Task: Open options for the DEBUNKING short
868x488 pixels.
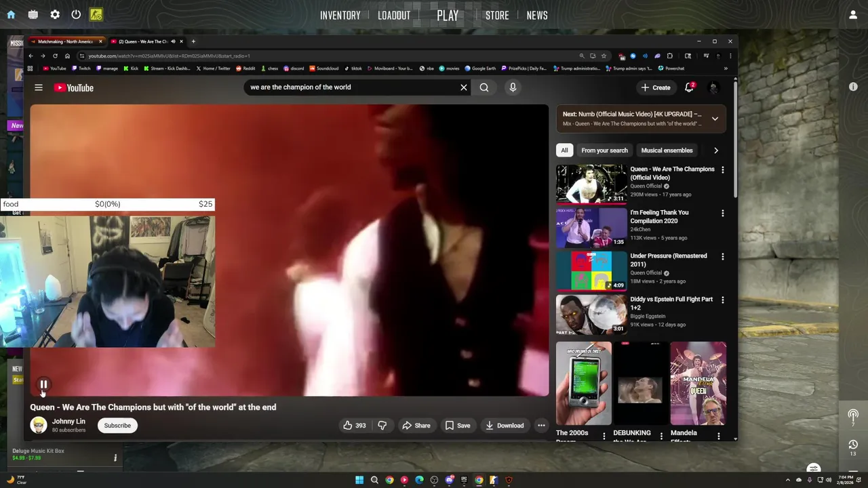Action: tap(661, 436)
